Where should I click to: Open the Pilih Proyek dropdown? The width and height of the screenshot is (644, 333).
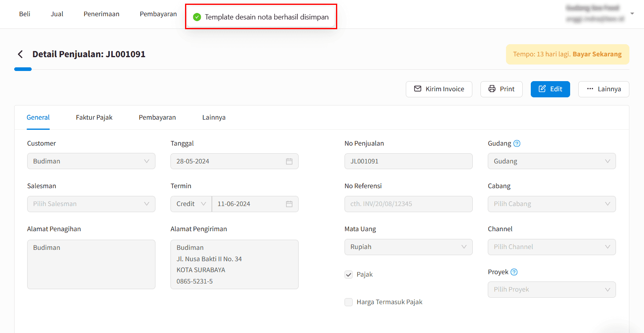point(551,290)
